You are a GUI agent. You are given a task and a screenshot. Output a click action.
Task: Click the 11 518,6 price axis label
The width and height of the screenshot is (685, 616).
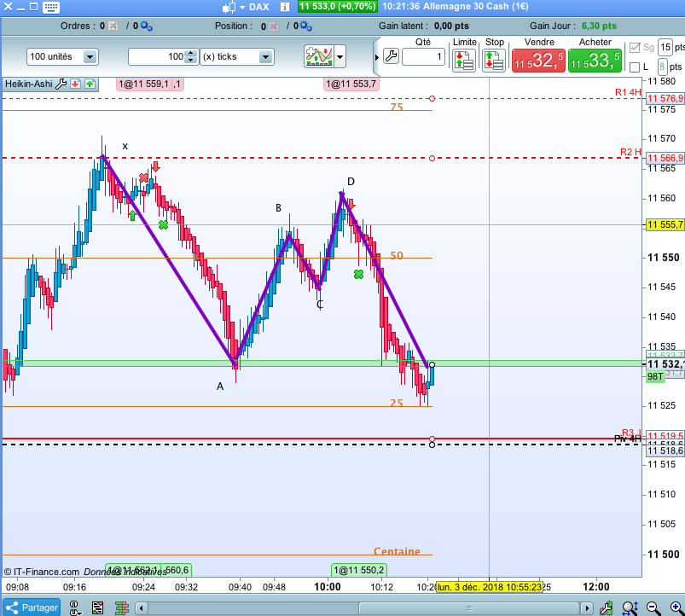coord(665,450)
